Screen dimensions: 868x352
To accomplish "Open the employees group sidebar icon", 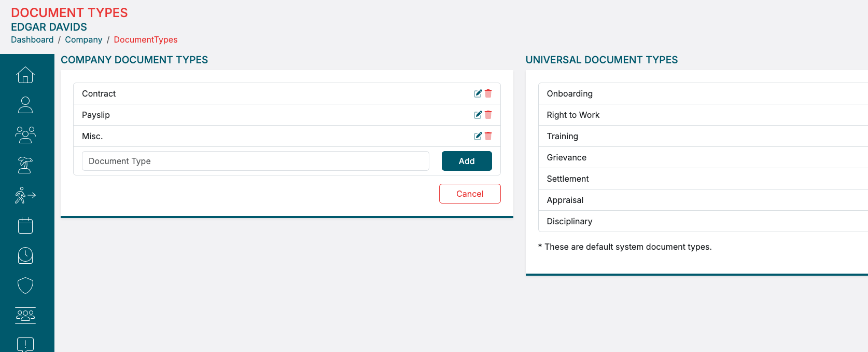I will point(25,135).
